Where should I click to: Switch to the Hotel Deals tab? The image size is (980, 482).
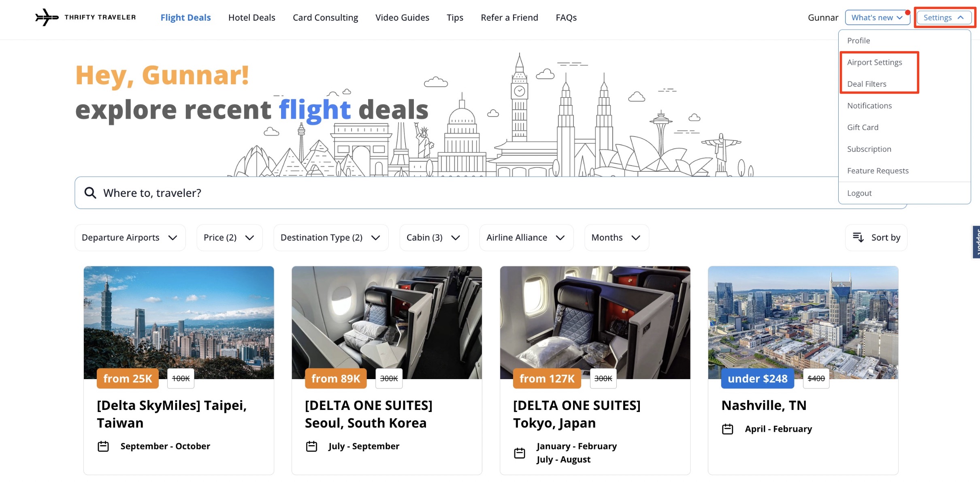coord(251,17)
